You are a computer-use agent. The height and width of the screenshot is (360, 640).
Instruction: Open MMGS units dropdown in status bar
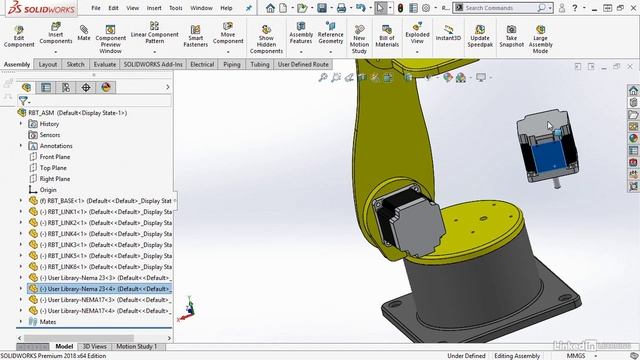596,356
